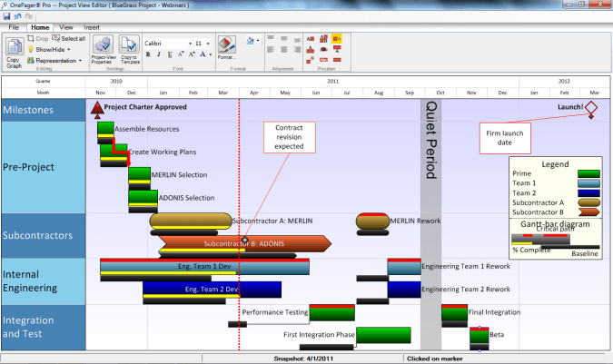
Task: Click the Subcontractor A legend swatch
Action: 588,202
